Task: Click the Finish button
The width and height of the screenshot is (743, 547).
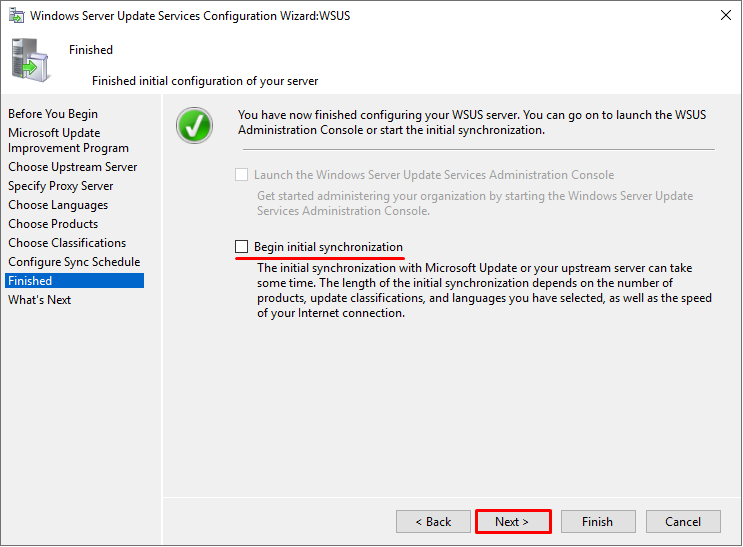Action: tap(598, 521)
